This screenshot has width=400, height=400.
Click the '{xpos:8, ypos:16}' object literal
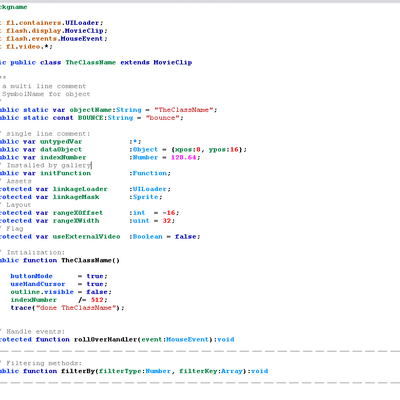[207, 149]
